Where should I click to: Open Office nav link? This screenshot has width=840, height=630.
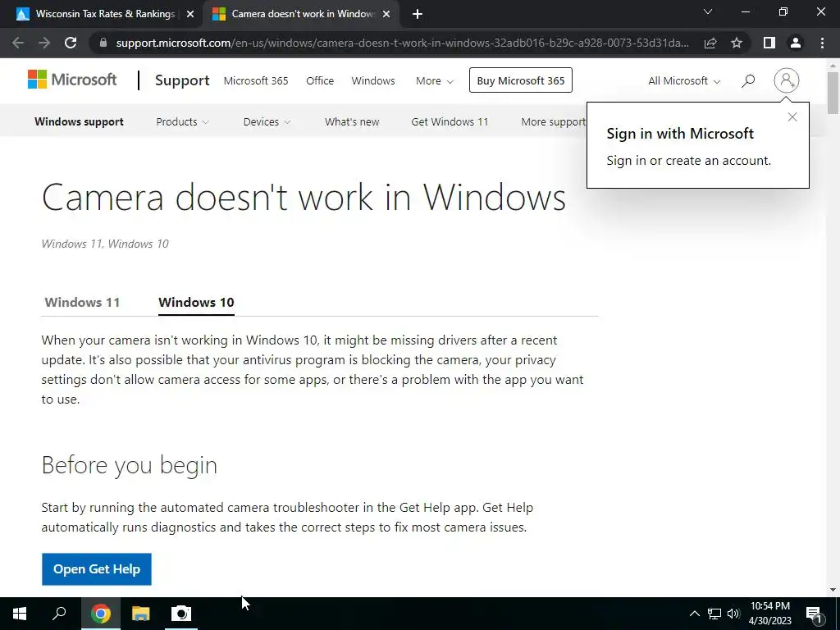[x=320, y=81]
